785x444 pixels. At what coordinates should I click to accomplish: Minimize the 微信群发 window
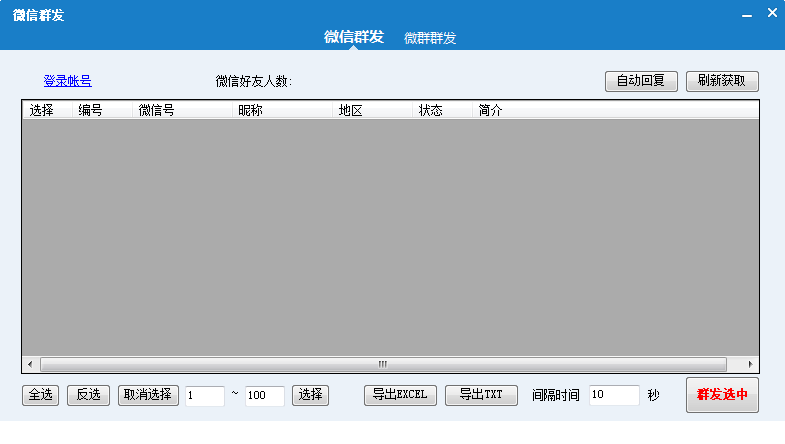tap(747, 15)
